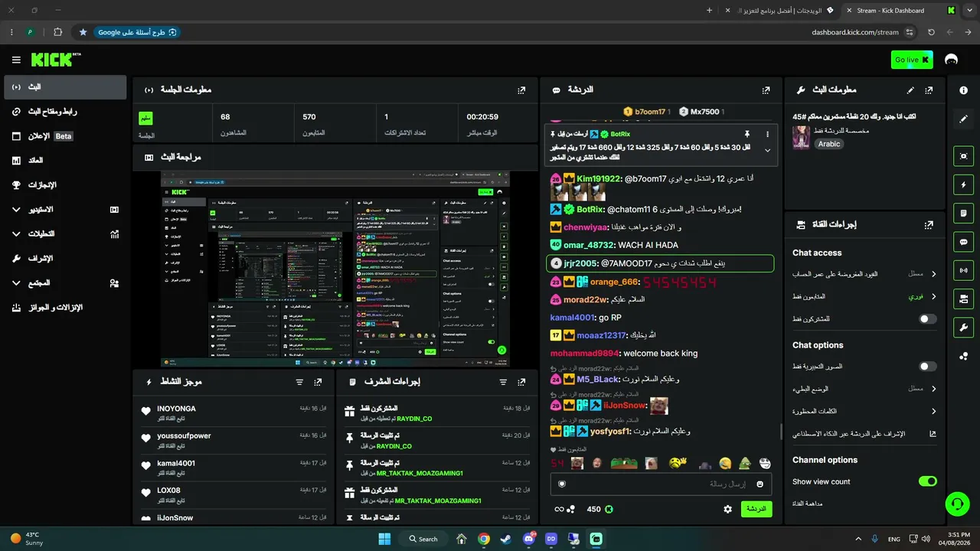This screenshot has height=551, width=980.
Task: Open the emoji picker in message box
Action: click(760, 484)
